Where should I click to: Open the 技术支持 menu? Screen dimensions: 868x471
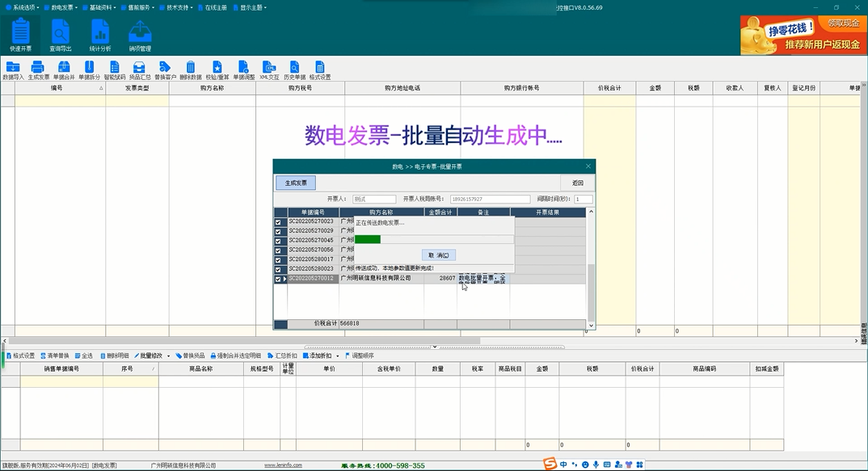click(x=179, y=7)
